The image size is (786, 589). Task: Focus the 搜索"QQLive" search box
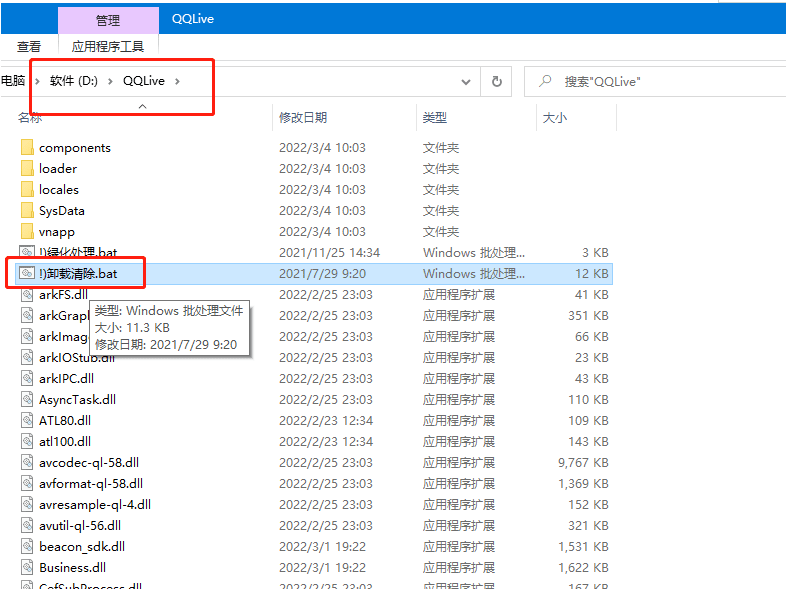point(655,82)
